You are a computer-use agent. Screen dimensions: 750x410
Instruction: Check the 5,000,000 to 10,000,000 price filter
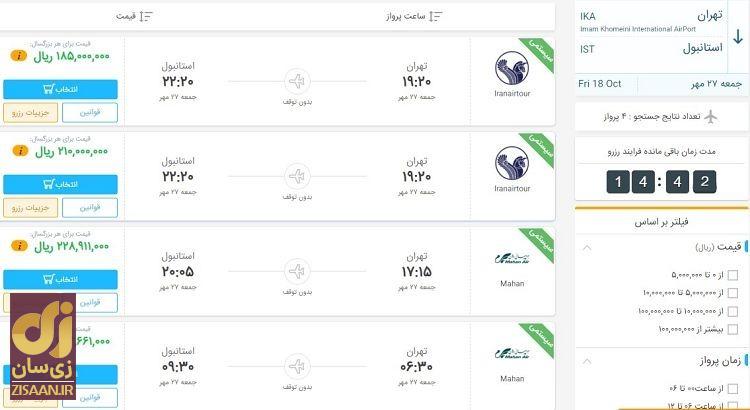734,292
